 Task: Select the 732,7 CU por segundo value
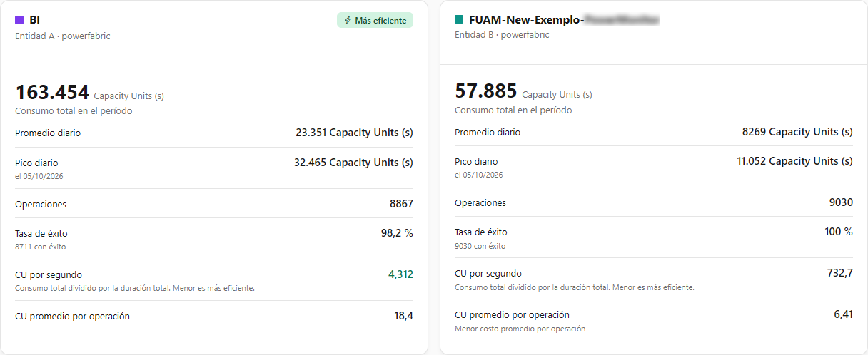[839, 273]
